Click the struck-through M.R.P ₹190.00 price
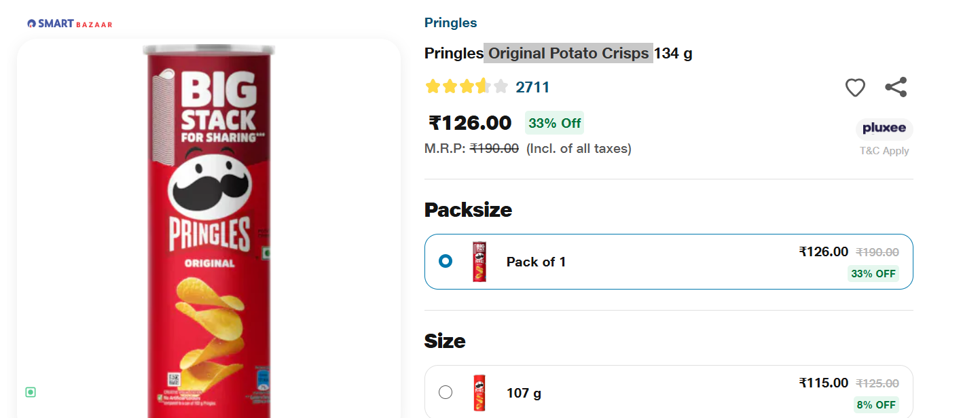The width and height of the screenshot is (980, 418). point(494,148)
